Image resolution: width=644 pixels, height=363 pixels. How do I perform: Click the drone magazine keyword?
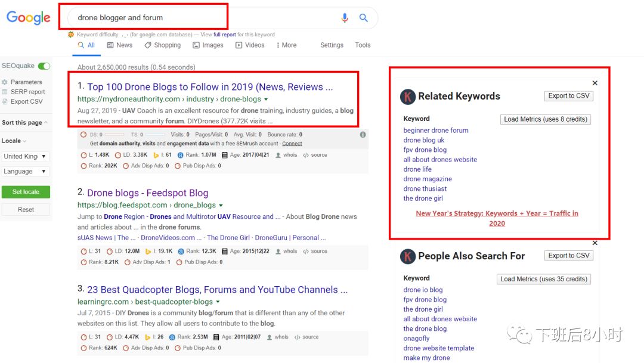pos(428,179)
